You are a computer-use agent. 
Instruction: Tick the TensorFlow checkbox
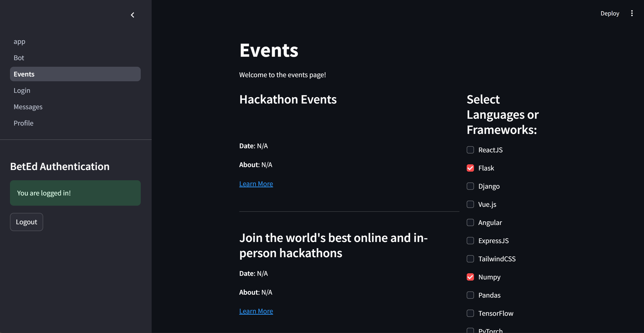[x=470, y=313]
